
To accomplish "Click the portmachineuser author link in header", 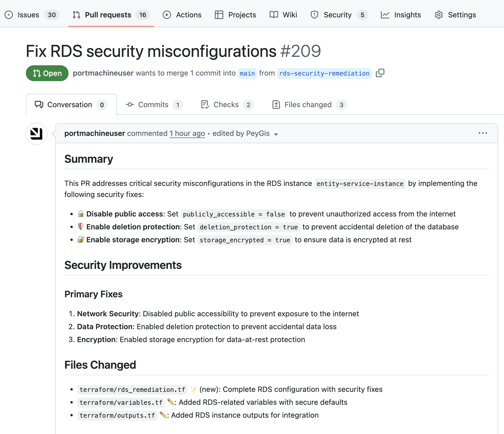I will tap(103, 73).
